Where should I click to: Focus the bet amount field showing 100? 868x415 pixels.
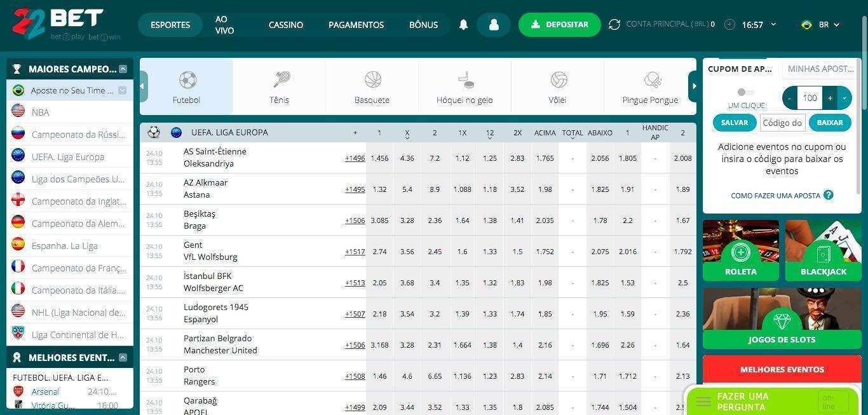[x=810, y=98]
